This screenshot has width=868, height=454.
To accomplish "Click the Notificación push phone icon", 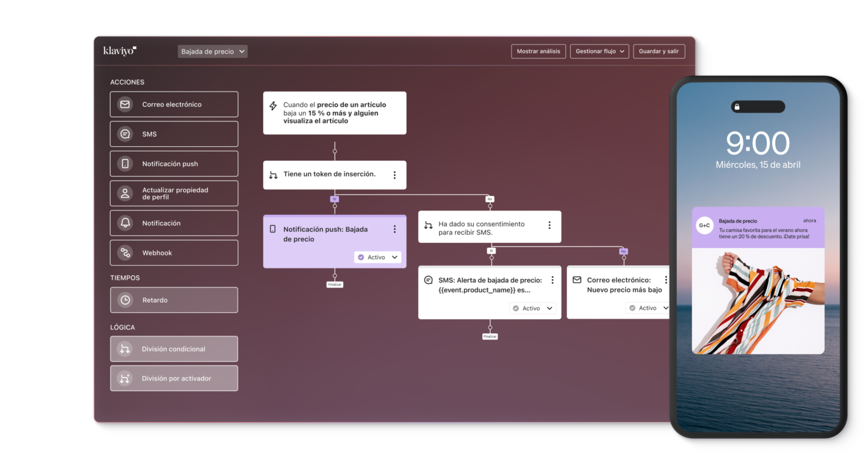I will (x=125, y=164).
